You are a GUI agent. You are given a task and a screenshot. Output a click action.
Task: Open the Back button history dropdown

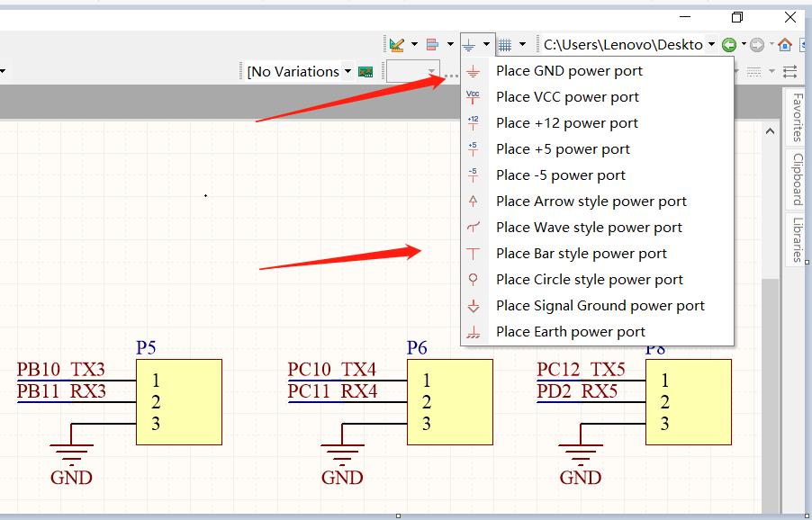tap(744, 44)
